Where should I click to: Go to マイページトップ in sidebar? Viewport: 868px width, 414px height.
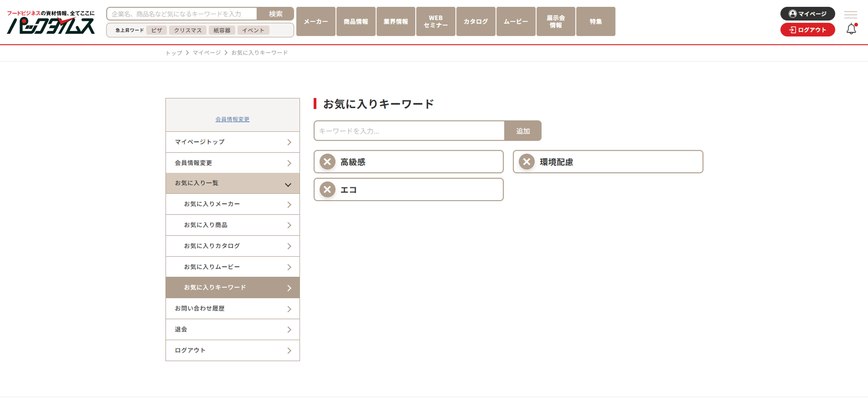point(232,142)
